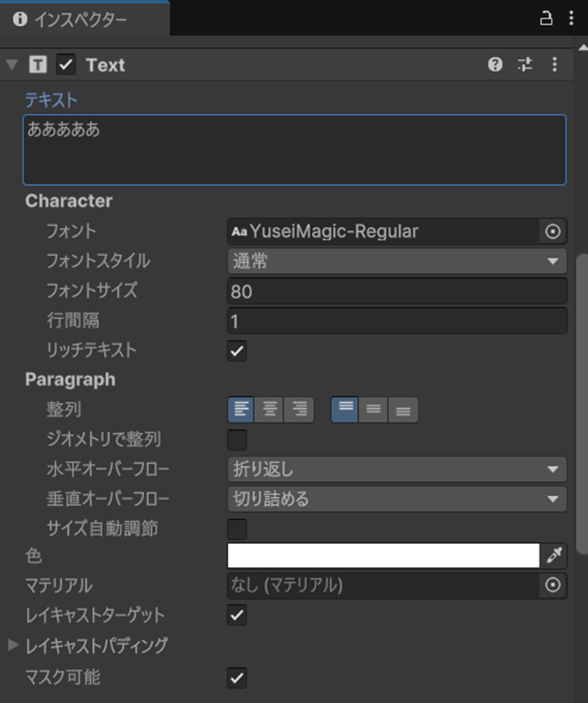Open the Text component help documentation

(x=495, y=65)
